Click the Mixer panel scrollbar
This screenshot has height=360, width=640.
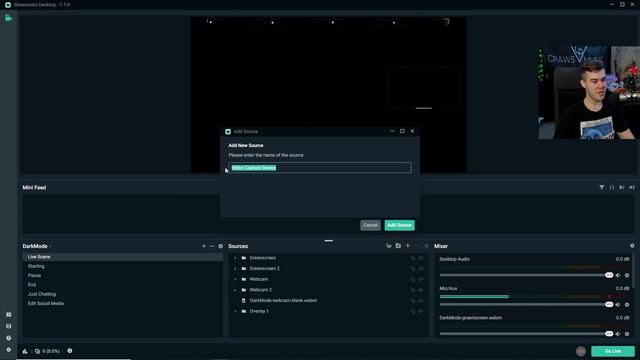click(633, 271)
